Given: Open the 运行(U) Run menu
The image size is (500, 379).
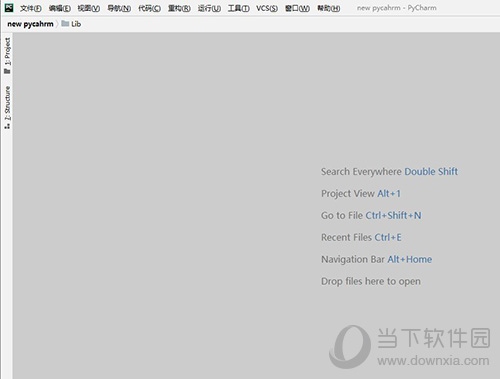Looking at the screenshot, I should coord(209,8).
